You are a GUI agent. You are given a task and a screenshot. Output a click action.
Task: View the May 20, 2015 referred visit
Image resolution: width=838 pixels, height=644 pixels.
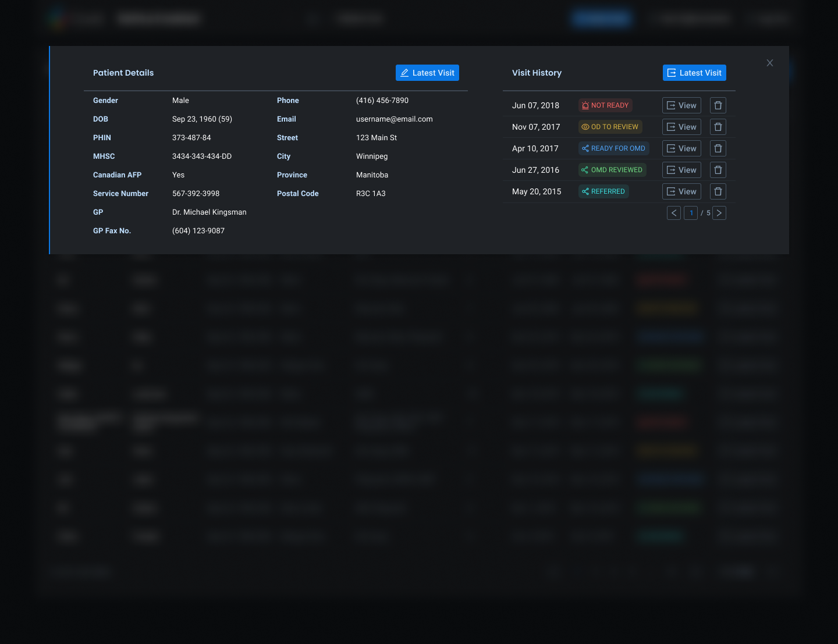click(x=681, y=191)
